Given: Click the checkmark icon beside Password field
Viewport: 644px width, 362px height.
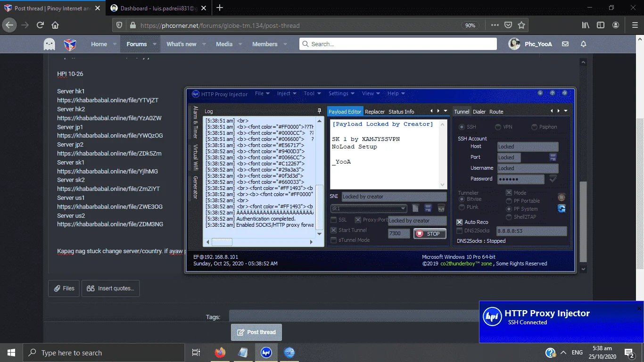Looking at the screenshot, I should 553,179.
